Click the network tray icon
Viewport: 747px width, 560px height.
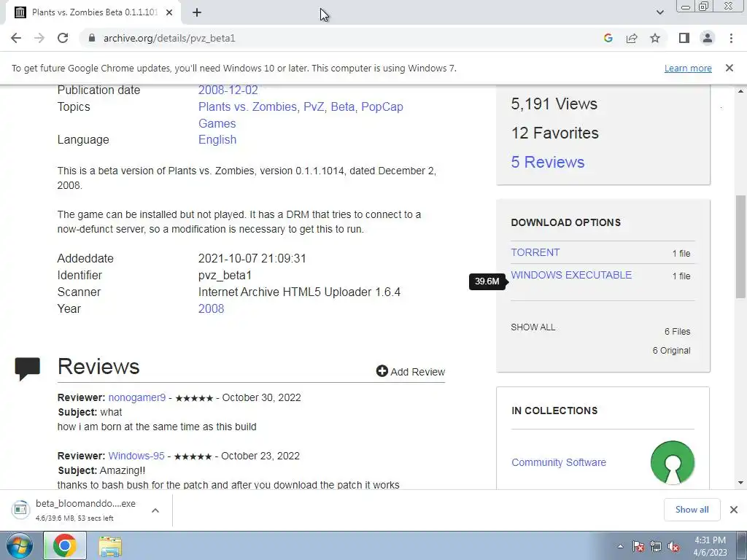point(656,546)
